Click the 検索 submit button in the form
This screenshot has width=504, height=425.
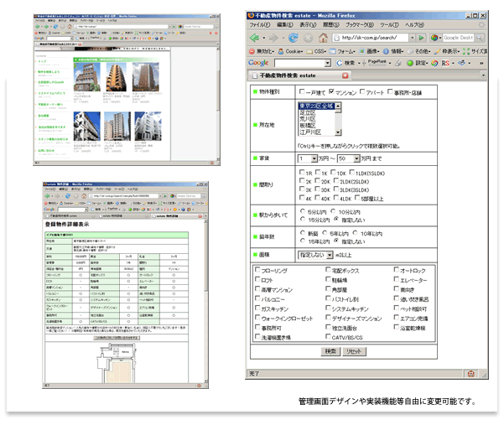click(x=330, y=351)
